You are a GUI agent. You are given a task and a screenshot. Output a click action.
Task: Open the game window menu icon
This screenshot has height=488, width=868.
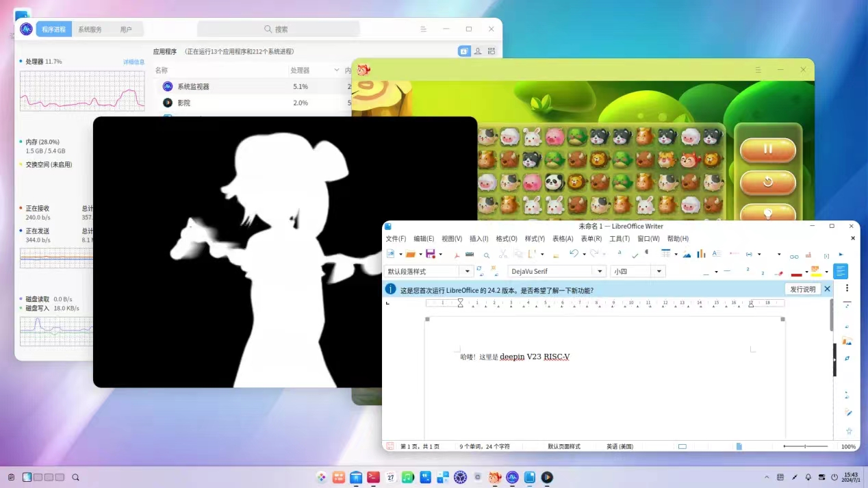pos(758,70)
